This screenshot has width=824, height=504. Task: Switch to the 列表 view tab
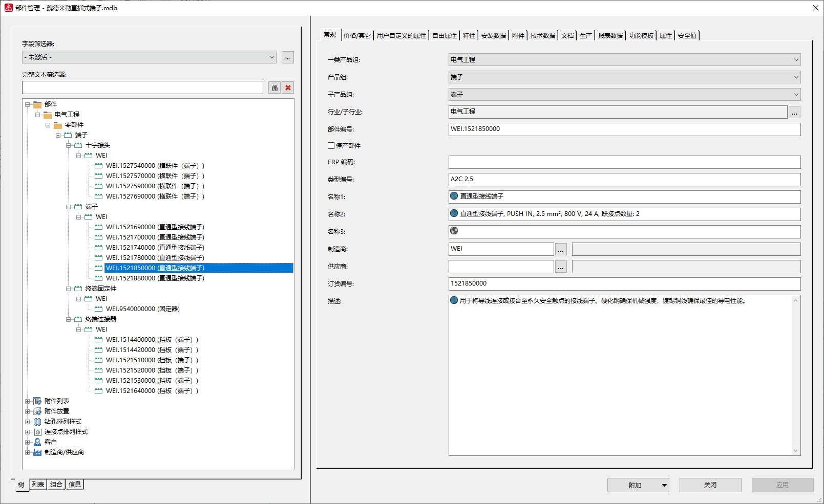point(38,485)
